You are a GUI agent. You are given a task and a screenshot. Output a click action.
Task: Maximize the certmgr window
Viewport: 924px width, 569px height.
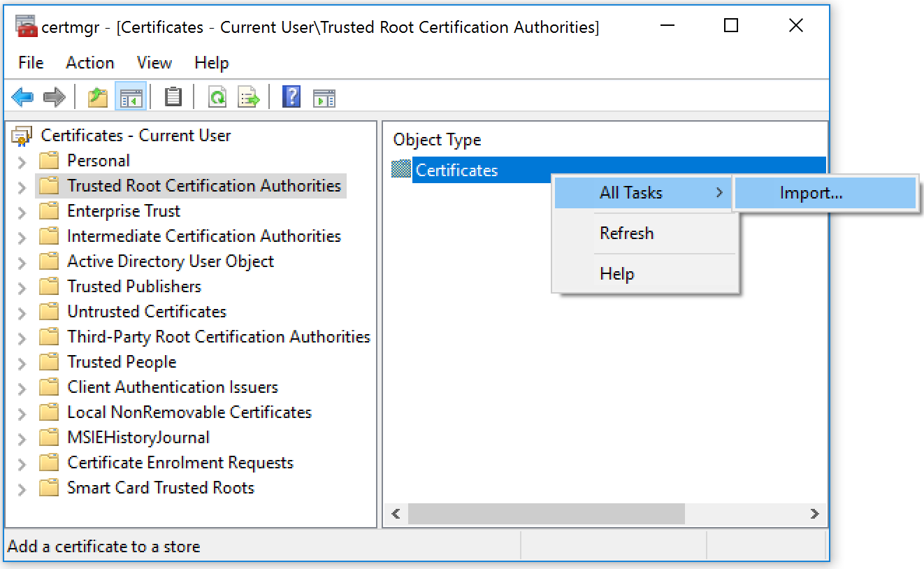pyautogui.click(x=731, y=26)
